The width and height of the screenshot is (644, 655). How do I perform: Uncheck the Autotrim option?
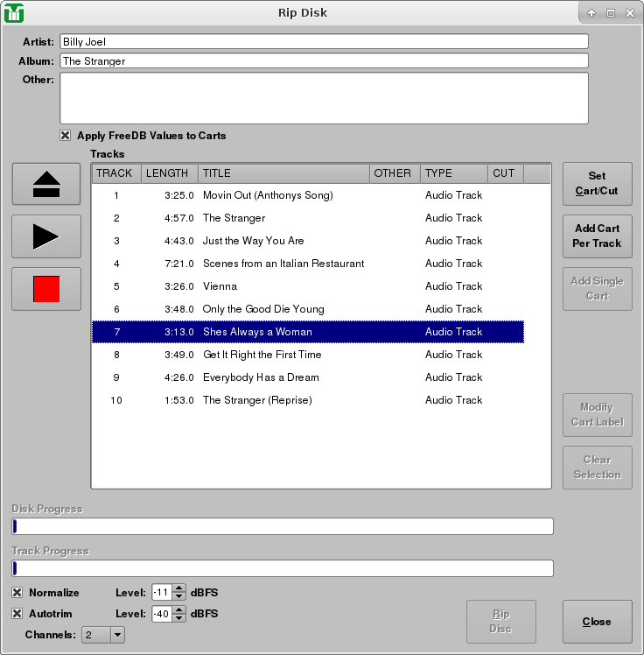pos(17,614)
